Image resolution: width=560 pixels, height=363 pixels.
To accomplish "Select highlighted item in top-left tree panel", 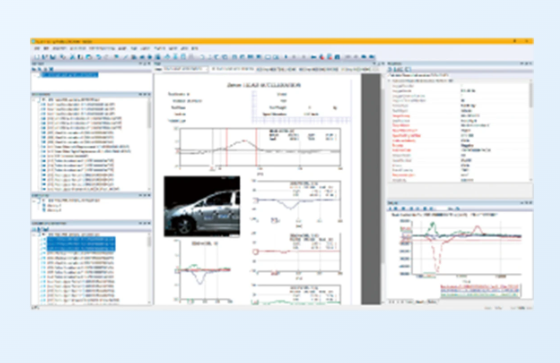I will (70, 75).
